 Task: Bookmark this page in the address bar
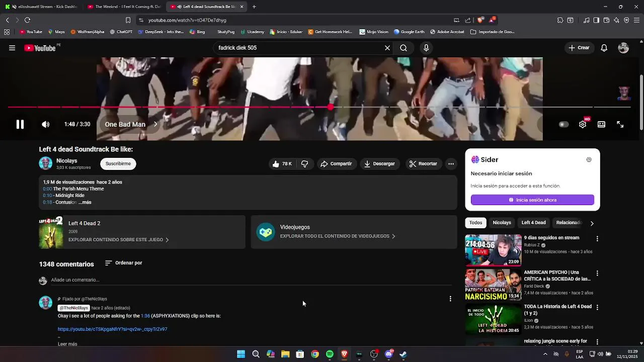click(128, 20)
